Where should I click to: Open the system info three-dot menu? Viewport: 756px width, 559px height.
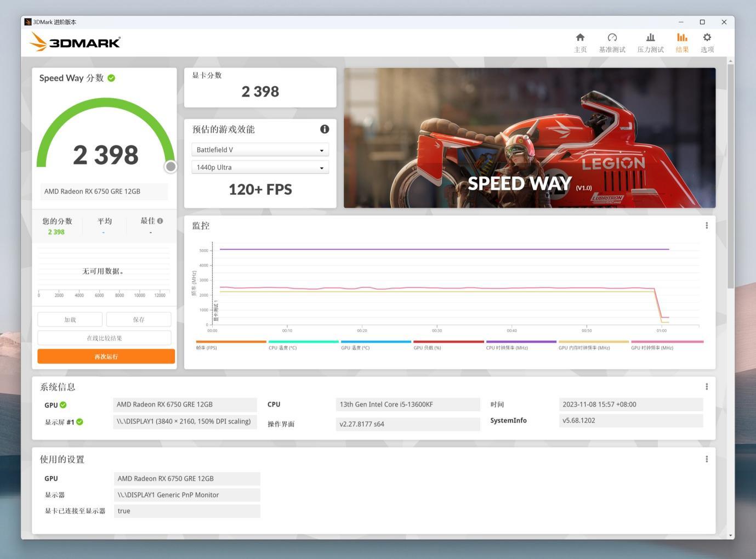pyautogui.click(x=707, y=387)
